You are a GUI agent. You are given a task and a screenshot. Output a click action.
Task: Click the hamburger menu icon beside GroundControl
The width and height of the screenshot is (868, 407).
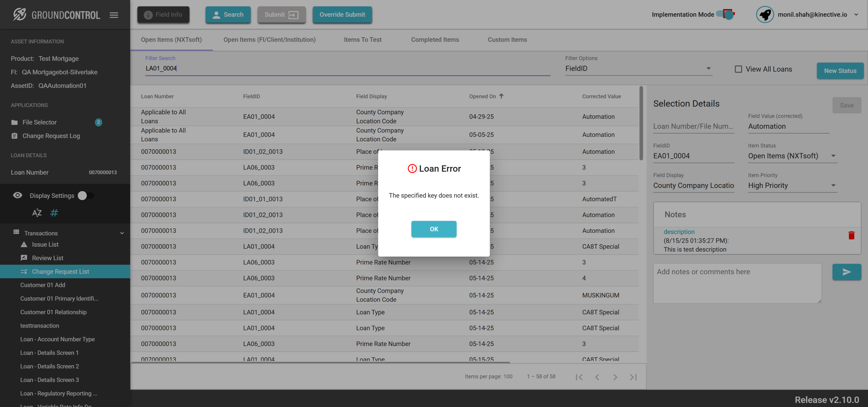[x=114, y=15]
